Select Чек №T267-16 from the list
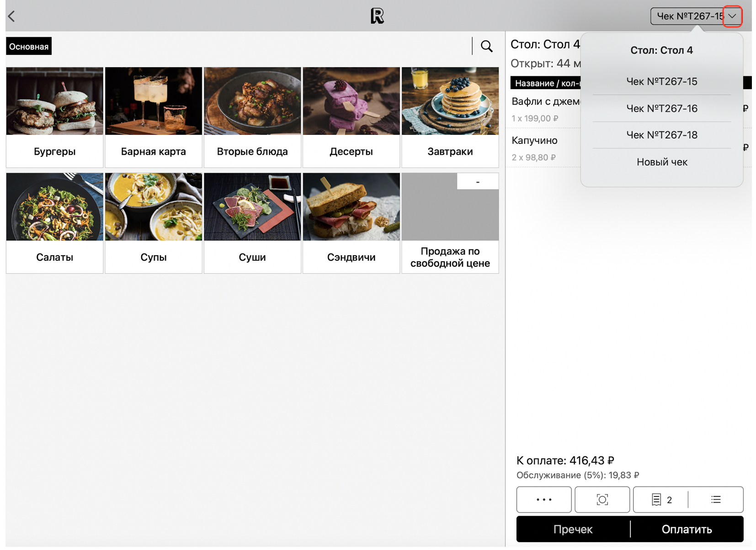This screenshot has width=756, height=550. (x=661, y=108)
